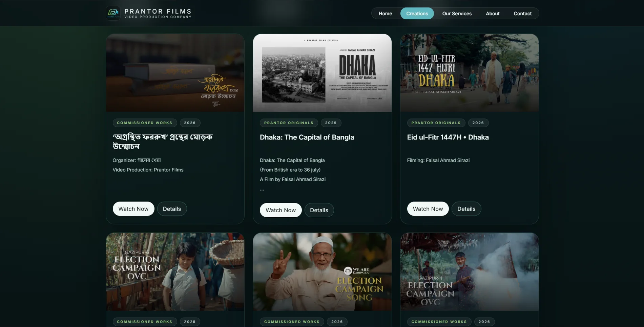This screenshot has height=327, width=644.
Task: Click Commissioned Works tag under Campaign Song thumbnail
Action: pyautogui.click(x=292, y=322)
